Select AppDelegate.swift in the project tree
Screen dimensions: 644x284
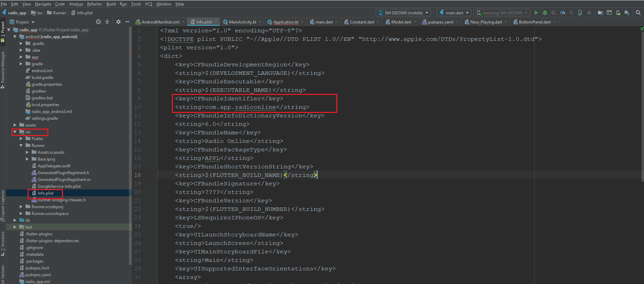[x=54, y=166]
